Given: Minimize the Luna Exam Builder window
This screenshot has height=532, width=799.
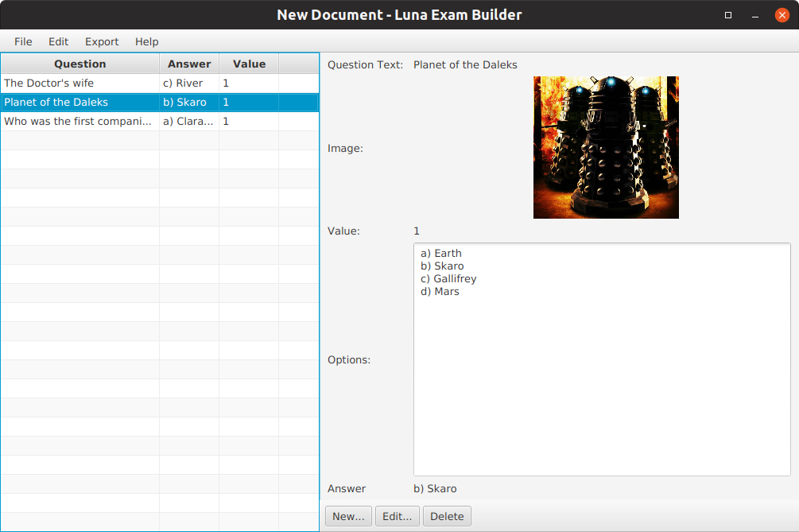Looking at the screenshot, I should [755, 15].
